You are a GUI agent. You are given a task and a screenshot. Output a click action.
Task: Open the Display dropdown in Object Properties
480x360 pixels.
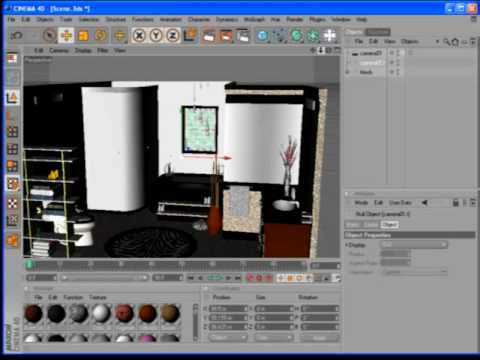click(414, 245)
